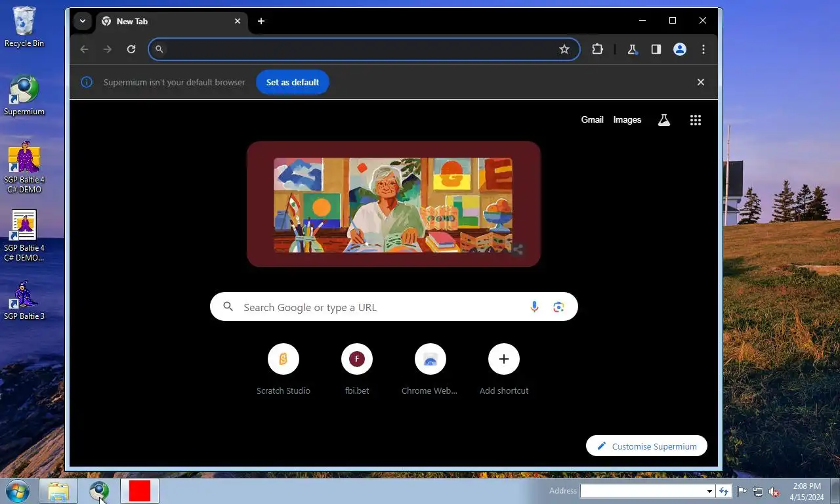Click the infobar information icon
840x504 pixels.
(87, 82)
